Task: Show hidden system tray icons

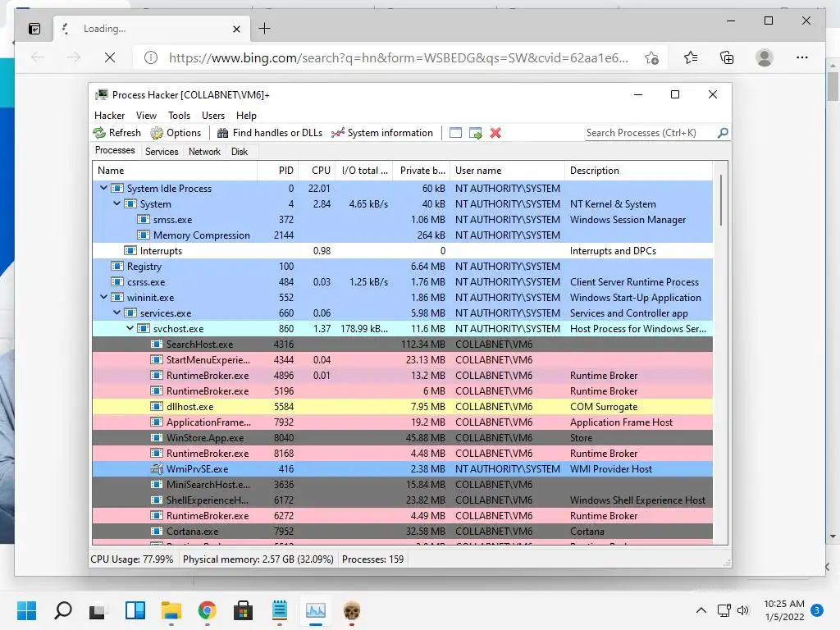Action: coord(701,610)
